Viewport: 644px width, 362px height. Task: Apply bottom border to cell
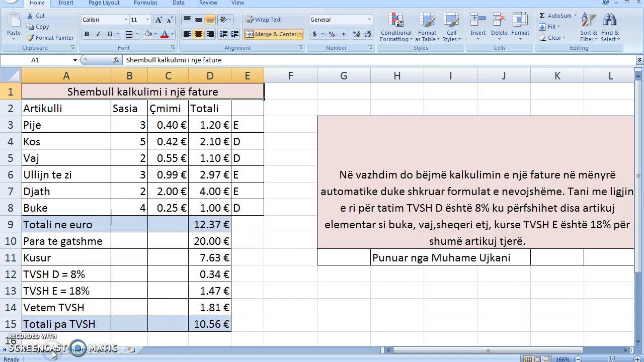(129, 34)
